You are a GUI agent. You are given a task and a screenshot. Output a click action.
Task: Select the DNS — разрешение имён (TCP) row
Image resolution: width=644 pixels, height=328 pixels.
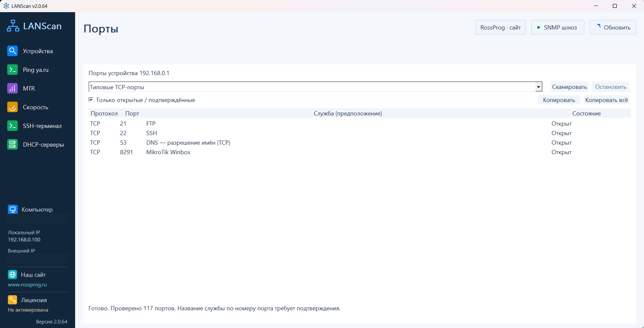tap(359, 143)
